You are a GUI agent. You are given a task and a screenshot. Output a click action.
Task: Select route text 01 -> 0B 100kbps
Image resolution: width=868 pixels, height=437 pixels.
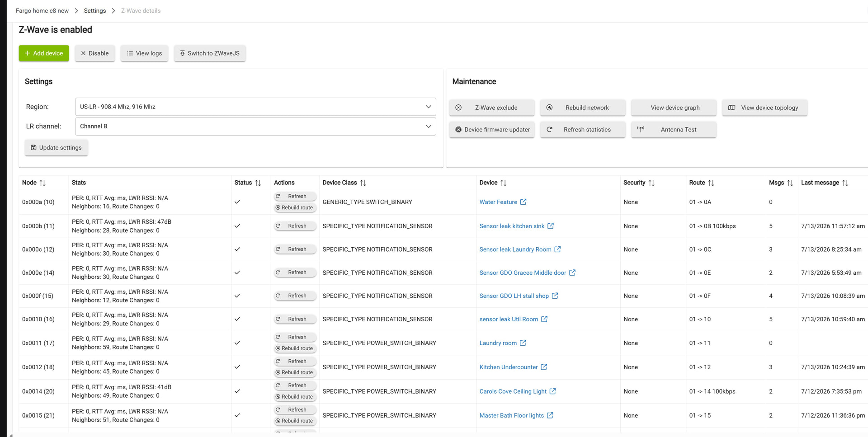[712, 226]
